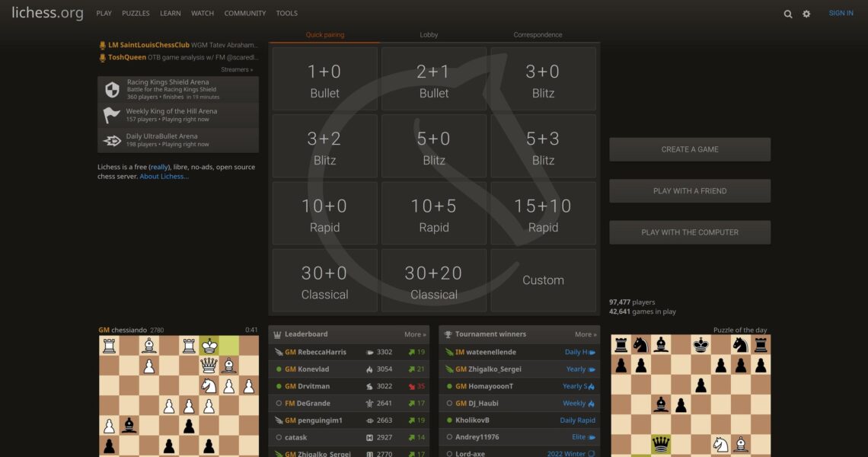Image resolution: width=868 pixels, height=457 pixels.
Task: Expand the Streamers list link
Action: click(236, 70)
